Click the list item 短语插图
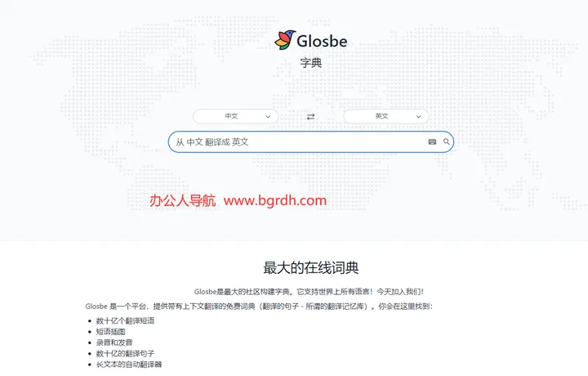 (110, 332)
